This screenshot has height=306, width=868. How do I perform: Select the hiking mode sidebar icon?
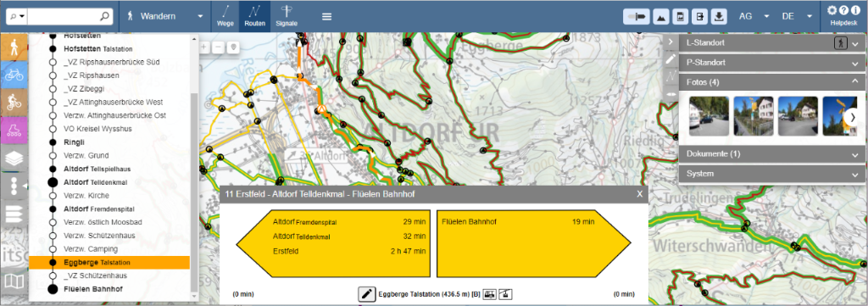pos(14,47)
